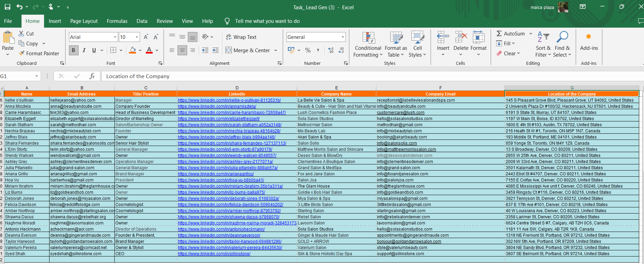Increase decimal places

click(x=331, y=50)
